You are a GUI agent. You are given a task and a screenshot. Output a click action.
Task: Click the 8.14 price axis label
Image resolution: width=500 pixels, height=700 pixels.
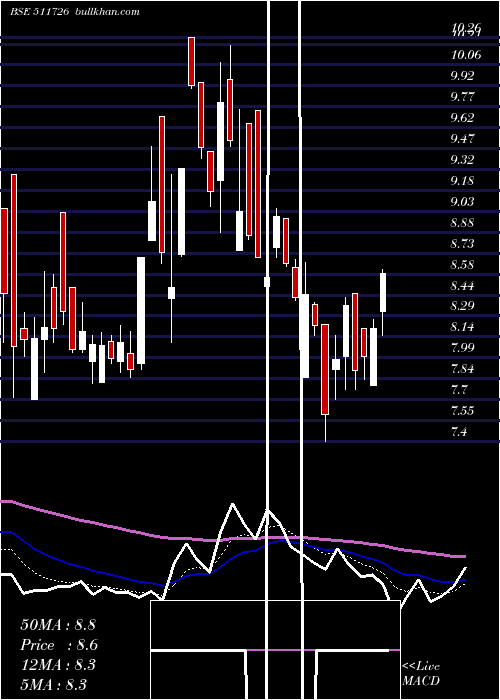coord(462,327)
